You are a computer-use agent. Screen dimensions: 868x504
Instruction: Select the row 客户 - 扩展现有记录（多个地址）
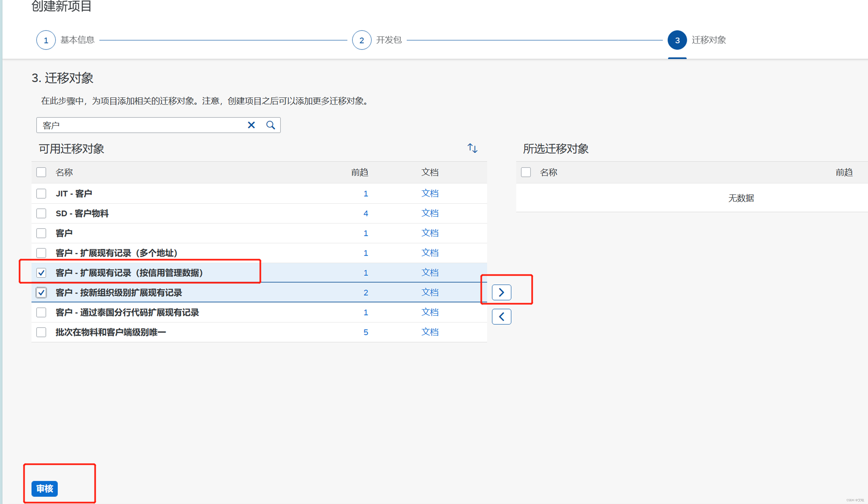pos(259,253)
